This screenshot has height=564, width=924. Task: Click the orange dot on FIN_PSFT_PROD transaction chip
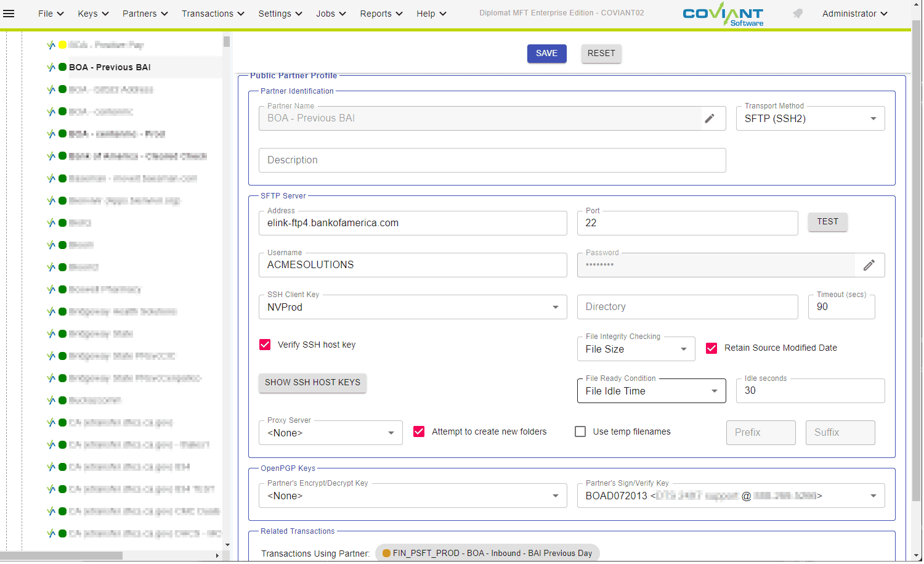click(x=386, y=554)
